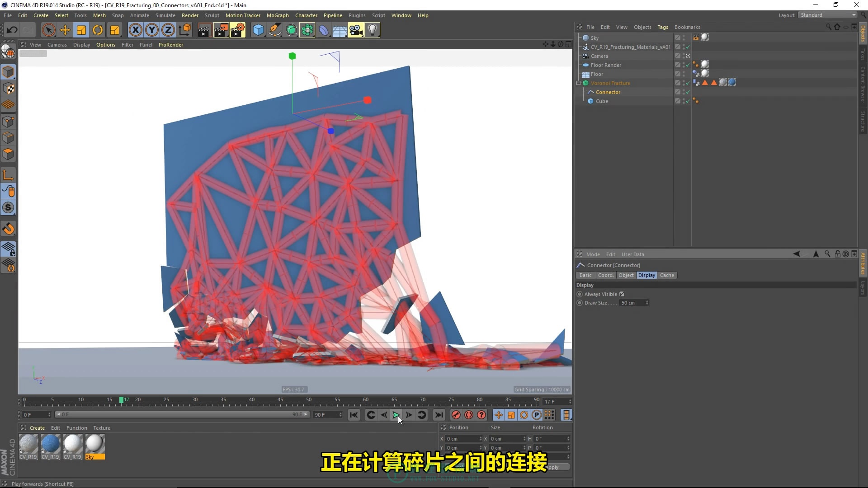Screen dimensions: 868x488
Task: Enable the Texture mode icon
Action: pos(8,89)
